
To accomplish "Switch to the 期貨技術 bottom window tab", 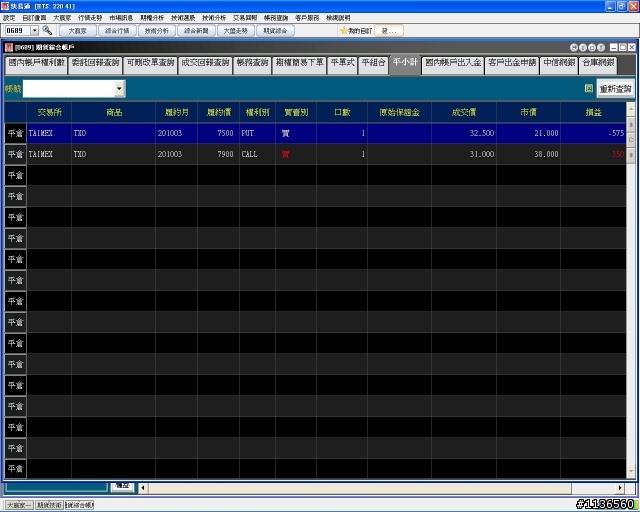I will 49,505.
